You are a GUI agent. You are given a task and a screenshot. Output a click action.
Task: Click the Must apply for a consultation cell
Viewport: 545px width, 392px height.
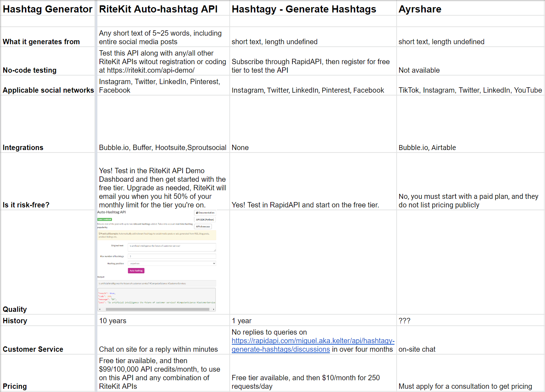(x=470, y=373)
